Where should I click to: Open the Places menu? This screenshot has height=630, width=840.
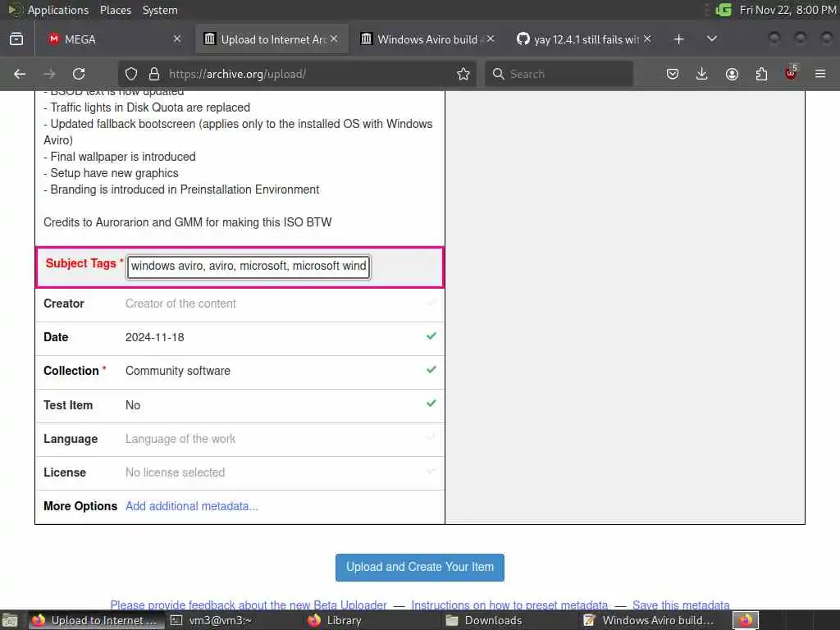point(115,10)
